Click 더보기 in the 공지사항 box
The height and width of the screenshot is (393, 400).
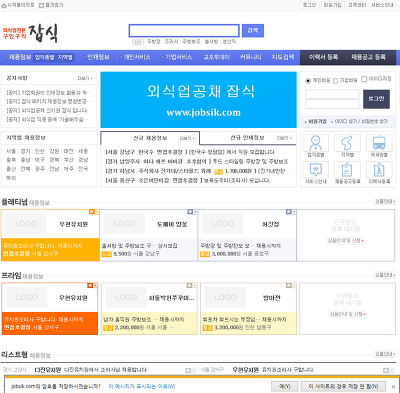[x=85, y=78]
